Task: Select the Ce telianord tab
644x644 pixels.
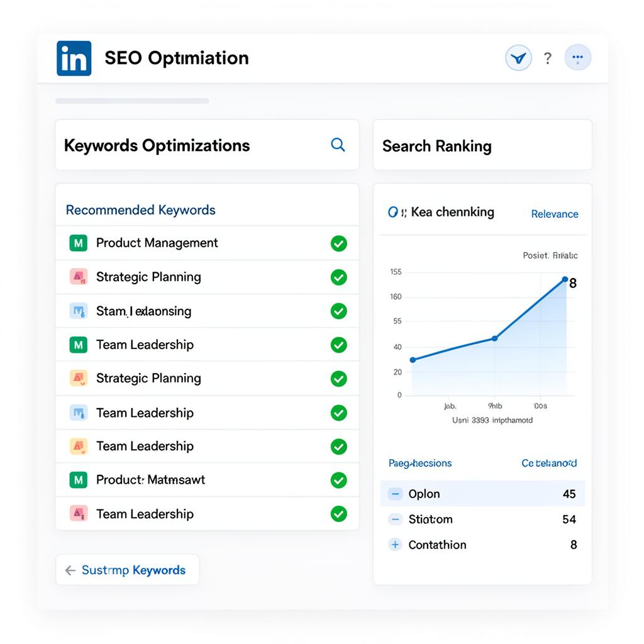Action: point(549,464)
